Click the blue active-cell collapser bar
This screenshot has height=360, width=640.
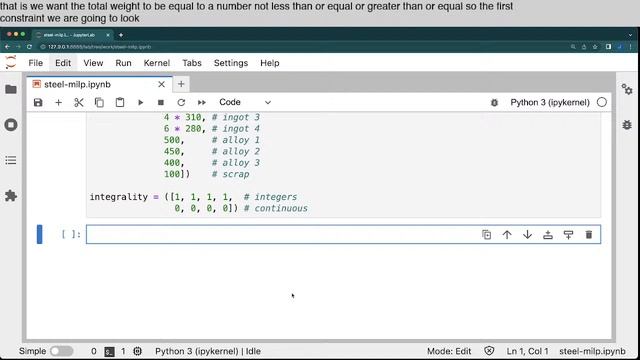40,234
